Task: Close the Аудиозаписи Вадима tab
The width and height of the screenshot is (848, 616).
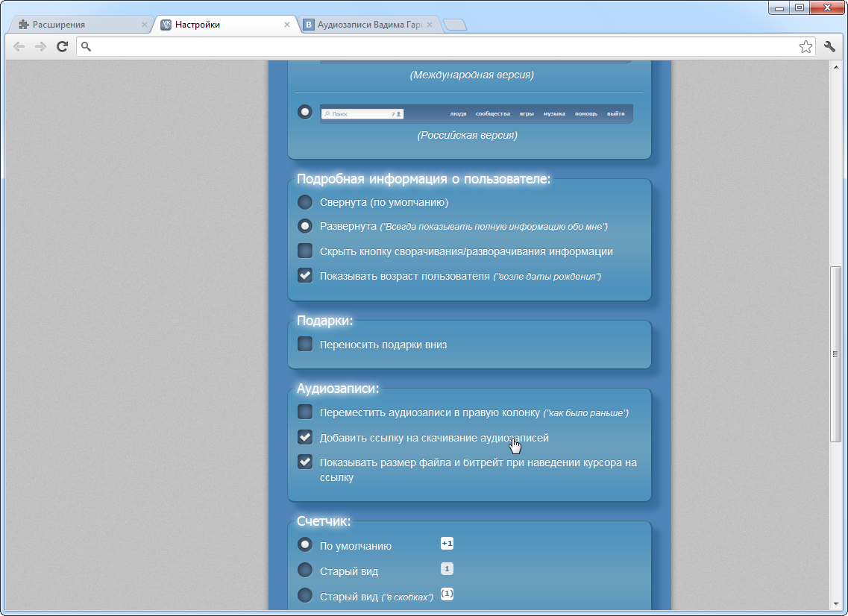Action: (430, 25)
